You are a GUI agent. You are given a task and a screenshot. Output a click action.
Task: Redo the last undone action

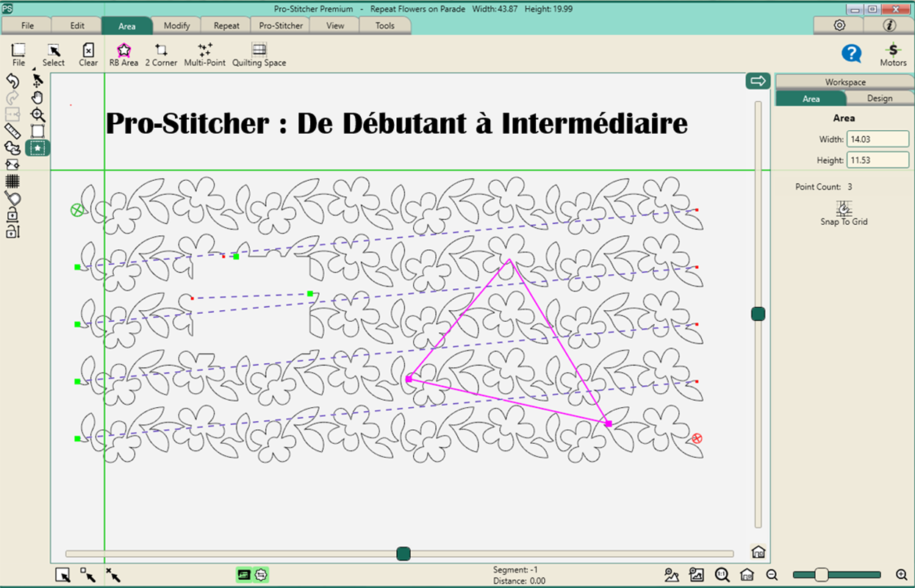pos(12,98)
